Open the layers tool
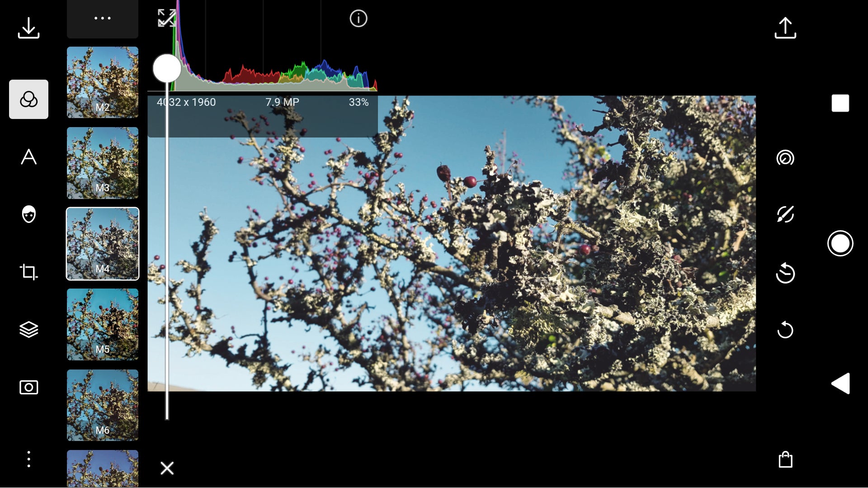The height and width of the screenshot is (488, 868). pyautogui.click(x=28, y=330)
